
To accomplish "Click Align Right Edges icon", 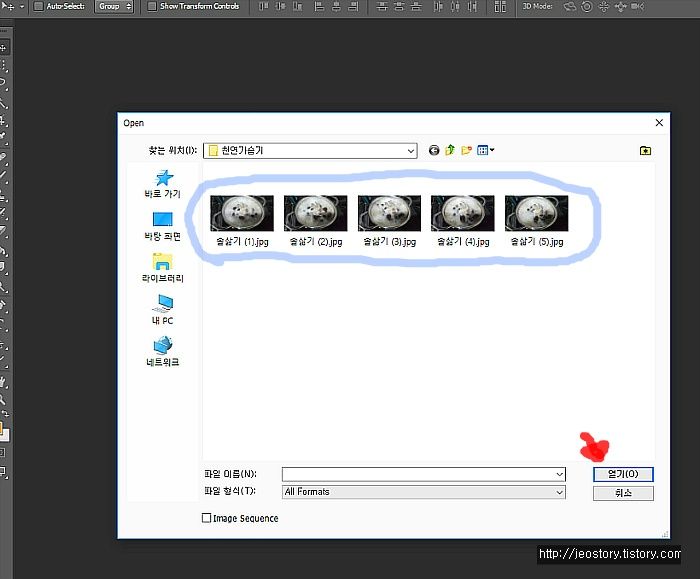I will [x=353, y=6].
